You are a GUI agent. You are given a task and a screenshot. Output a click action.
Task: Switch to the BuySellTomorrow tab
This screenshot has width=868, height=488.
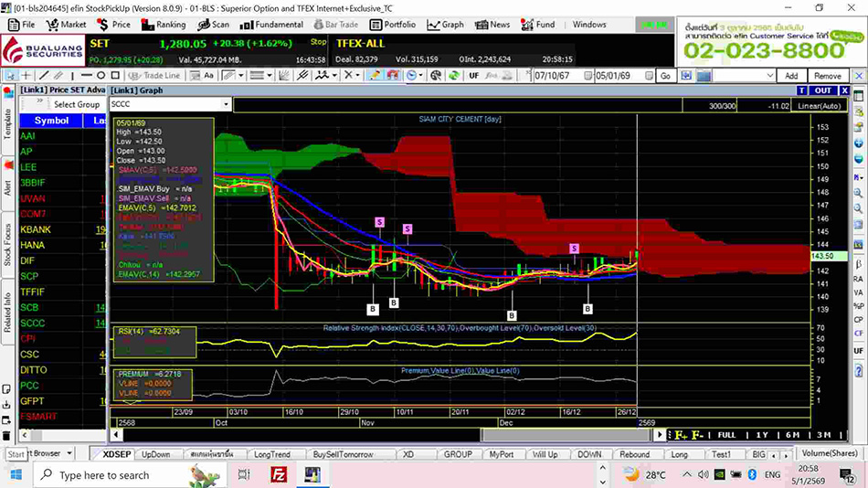point(344,454)
